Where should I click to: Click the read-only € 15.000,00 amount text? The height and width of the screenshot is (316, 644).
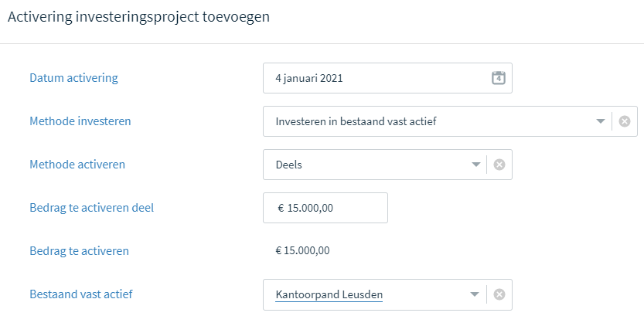click(x=302, y=251)
